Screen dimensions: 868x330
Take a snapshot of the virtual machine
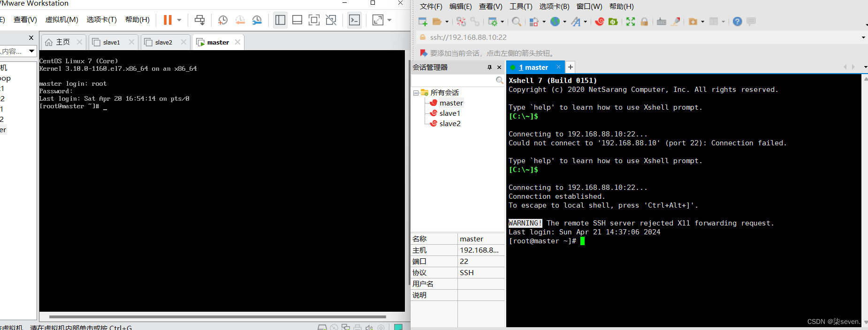223,20
